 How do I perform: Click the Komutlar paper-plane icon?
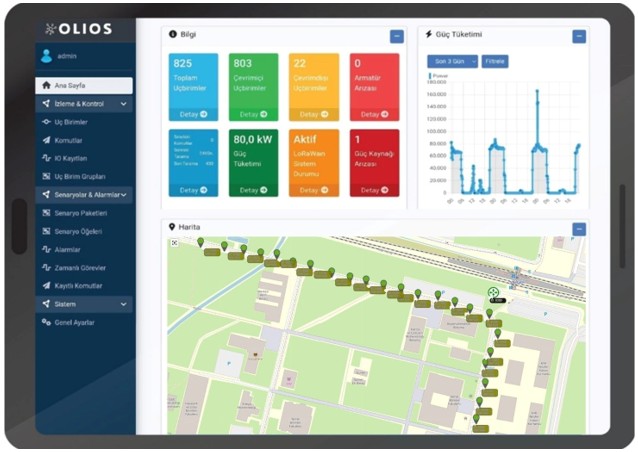pyautogui.click(x=46, y=140)
